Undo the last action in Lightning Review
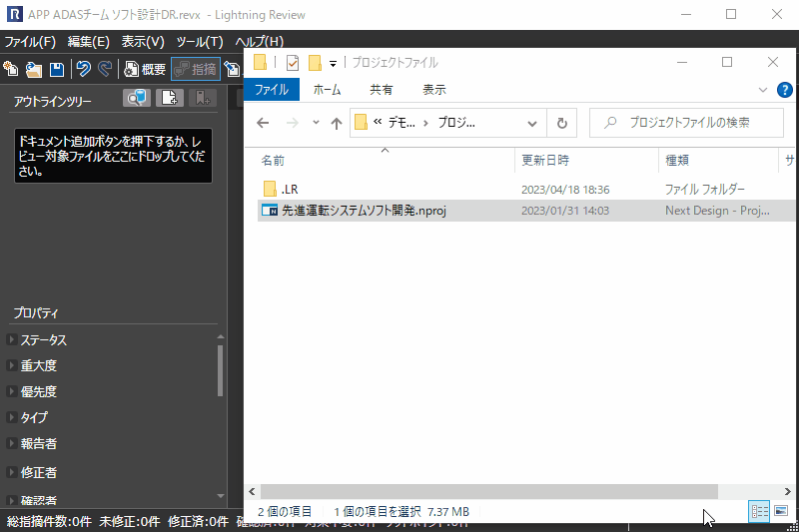Image resolution: width=799 pixels, height=532 pixels. coord(84,69)
